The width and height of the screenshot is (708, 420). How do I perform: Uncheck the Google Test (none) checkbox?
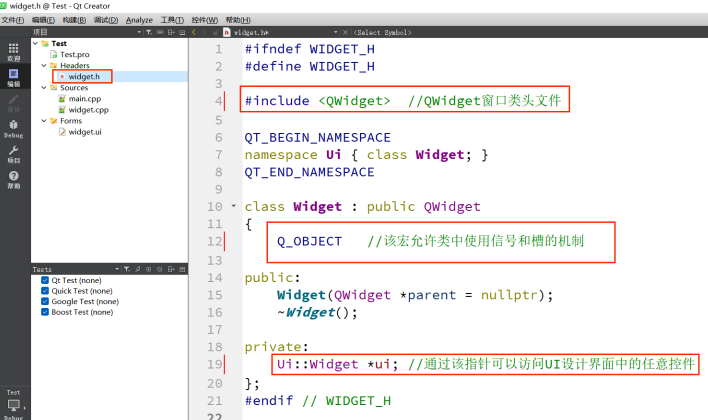pyautogui.click(x=45, y=301)
